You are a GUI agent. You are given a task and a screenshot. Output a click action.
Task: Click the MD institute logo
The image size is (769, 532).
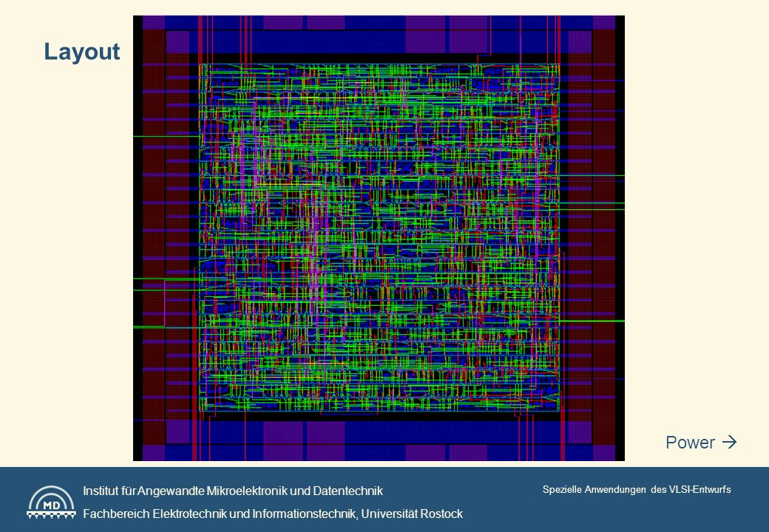click(x=52, y=502)
